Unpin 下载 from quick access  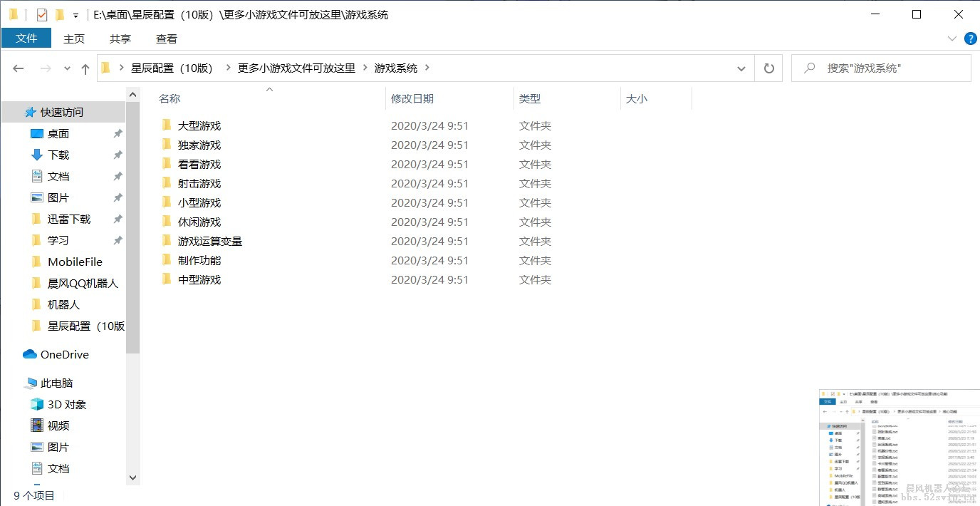[x=118, y=155]
